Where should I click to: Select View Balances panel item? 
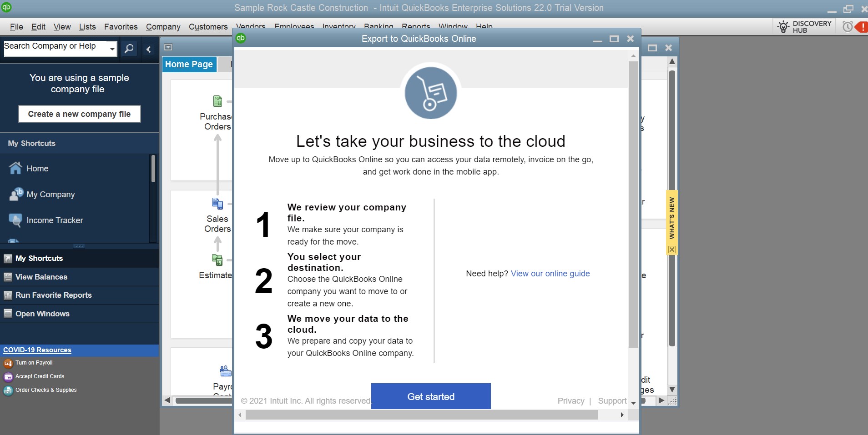click(79, 277)
